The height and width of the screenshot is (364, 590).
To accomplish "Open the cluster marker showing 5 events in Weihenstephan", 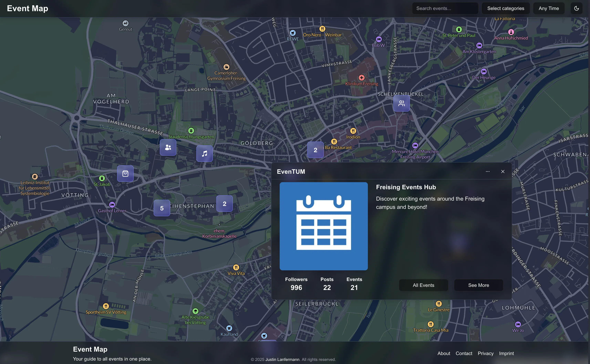I will coord(162,208).
